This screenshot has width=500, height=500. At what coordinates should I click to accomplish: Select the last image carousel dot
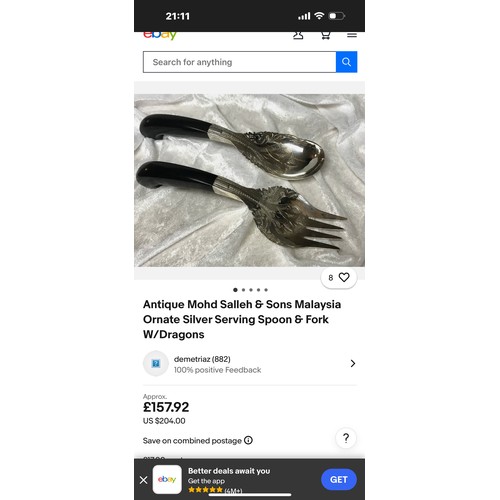click(266, 290)
